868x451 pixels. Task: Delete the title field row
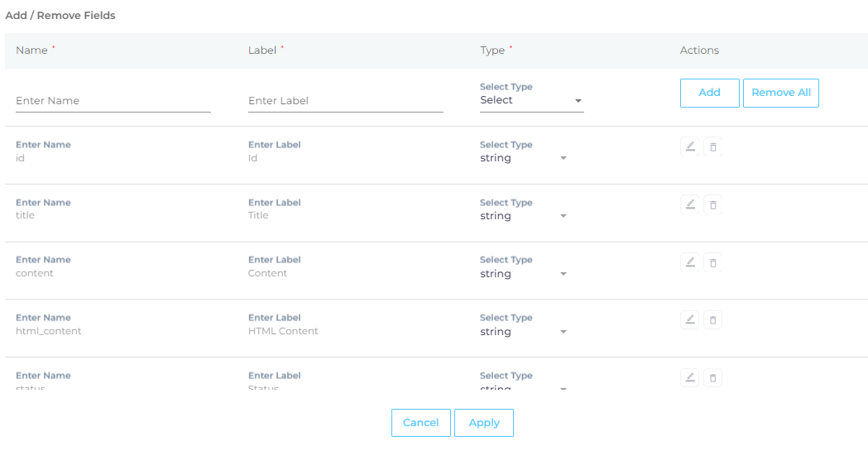coord(712,204)
